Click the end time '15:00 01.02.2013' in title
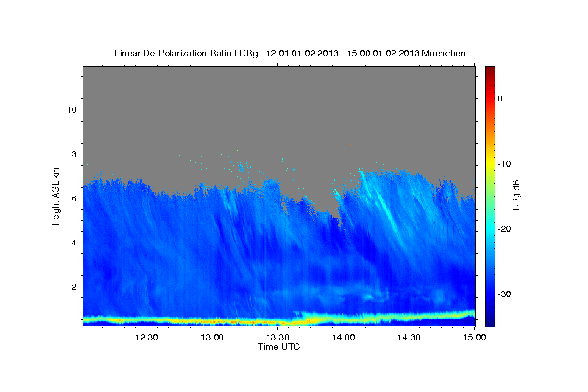Screen dimensions: 588x392 (x=383, y=53)
